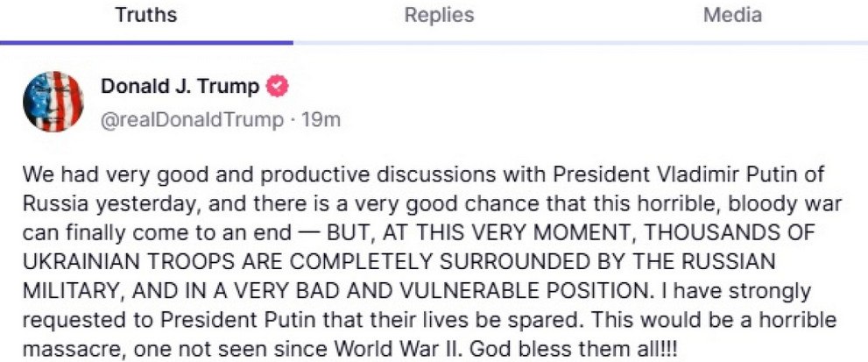
Task: Switch to the Truths tab
Action: pos(146,16)
